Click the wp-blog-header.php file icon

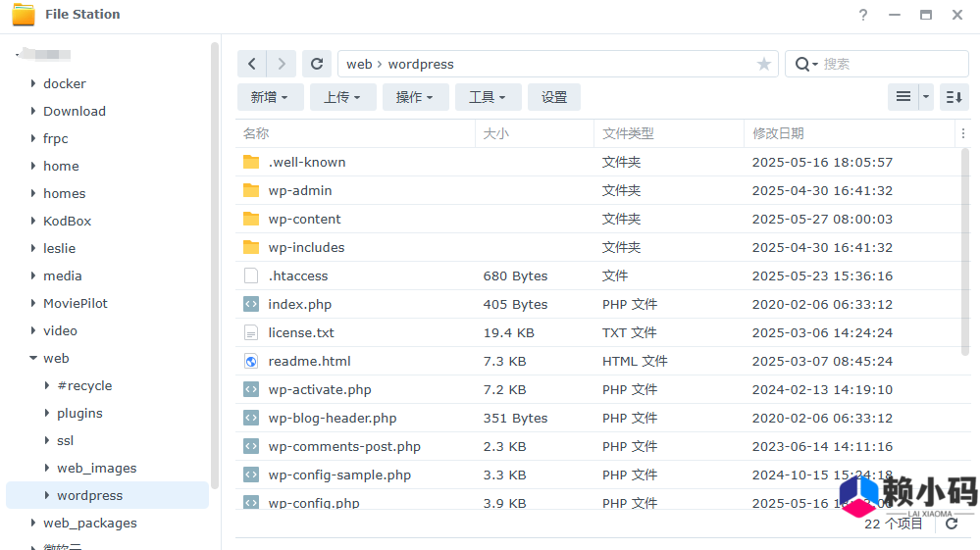(251, 418)
